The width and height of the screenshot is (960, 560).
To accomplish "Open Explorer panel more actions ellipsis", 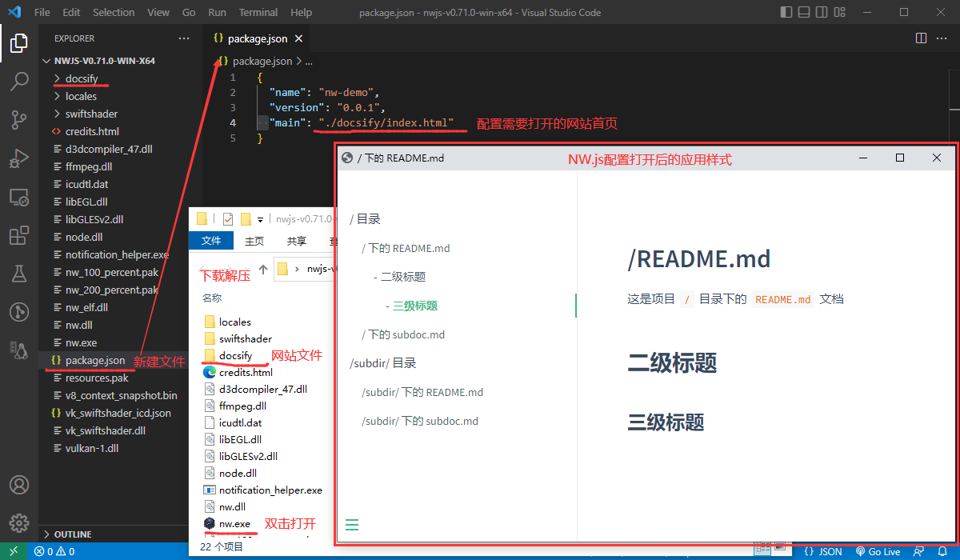I will (184, 38).
